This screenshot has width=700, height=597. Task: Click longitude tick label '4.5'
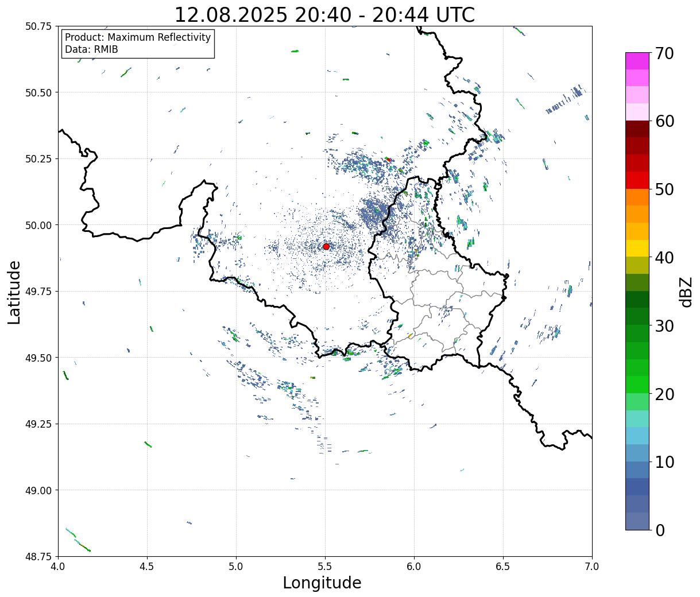coord(147,567)
